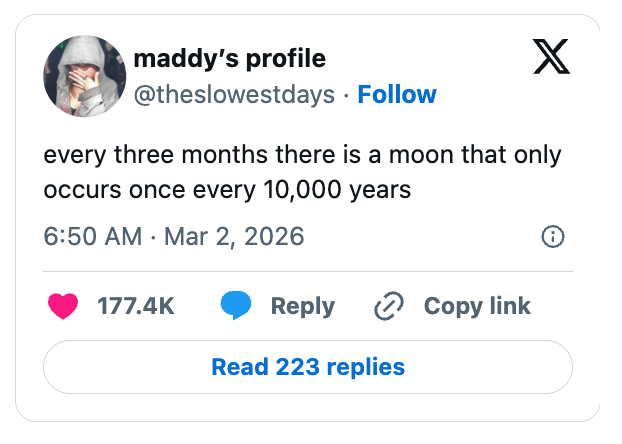The image size is (622, 444).
Task: Open the info circle icon
Action: tap(553, 237)
